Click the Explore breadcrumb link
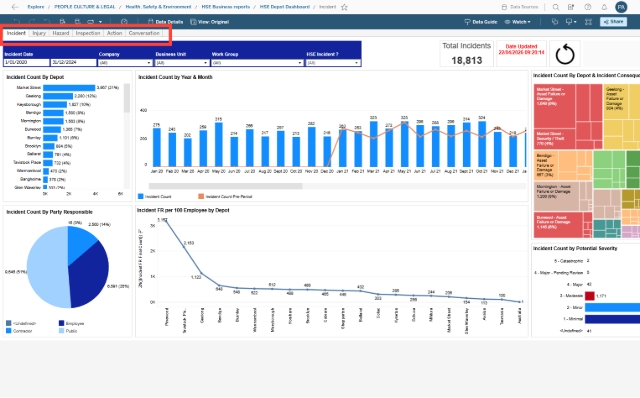Viewport: 640px width, 398px height. point(36,7)
